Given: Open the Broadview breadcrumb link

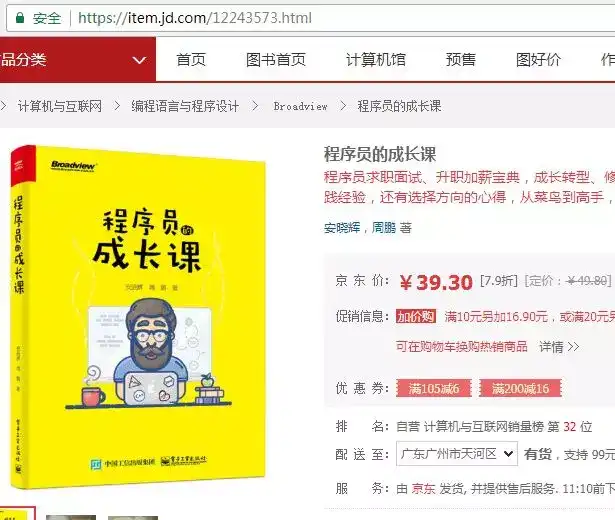Looking at the screenshot, I should point(300,106).
